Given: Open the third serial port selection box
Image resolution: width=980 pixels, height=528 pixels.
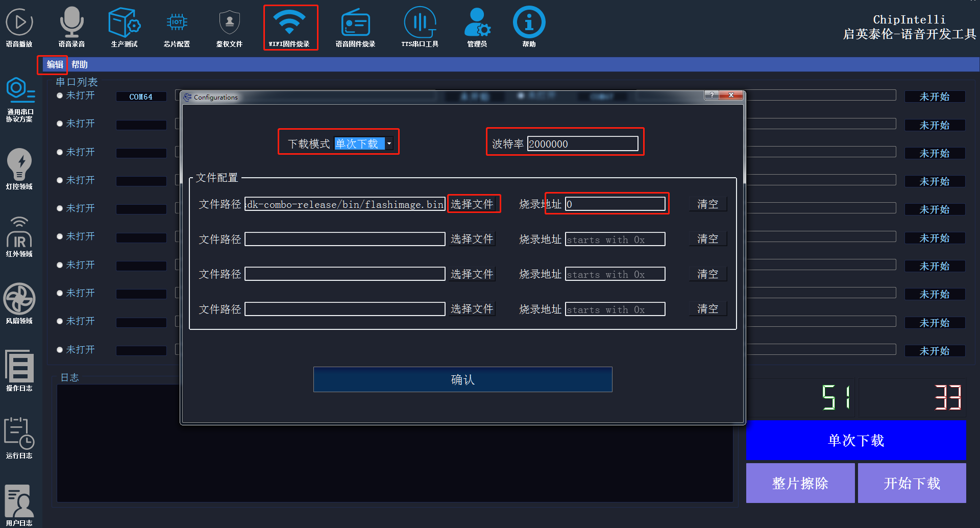Looking at the screenshot, I should pyautogui.click(x=141, y=153).
